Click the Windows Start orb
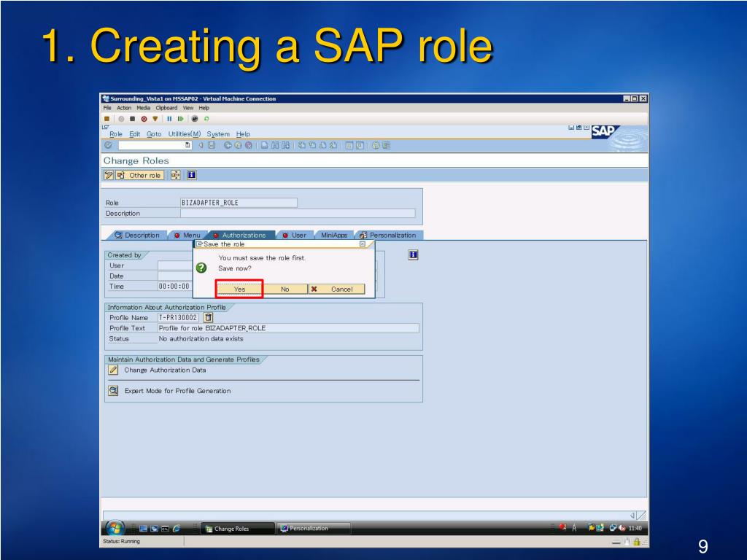This screenshot has width=747, height=560. (x=115, y=528)
